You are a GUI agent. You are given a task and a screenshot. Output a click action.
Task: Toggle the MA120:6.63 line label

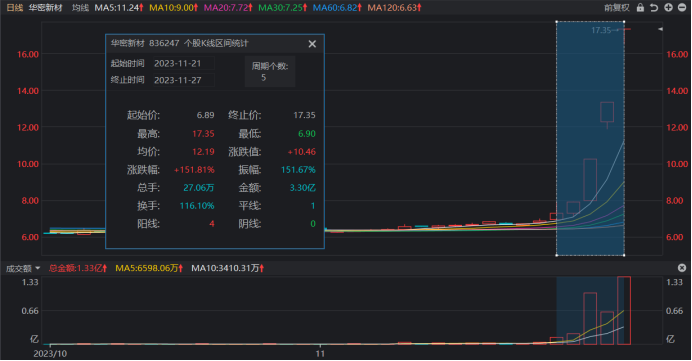tap(394, 8)
